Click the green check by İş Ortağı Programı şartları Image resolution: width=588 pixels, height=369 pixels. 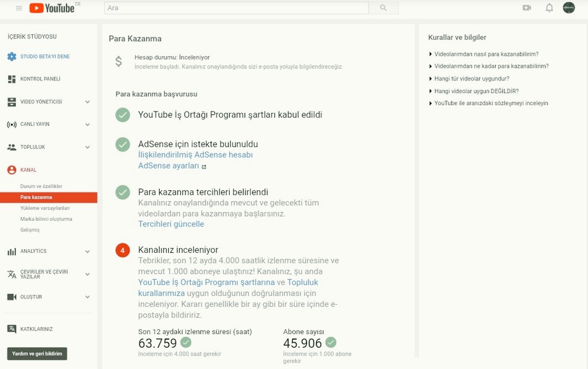tap(123, 115)
